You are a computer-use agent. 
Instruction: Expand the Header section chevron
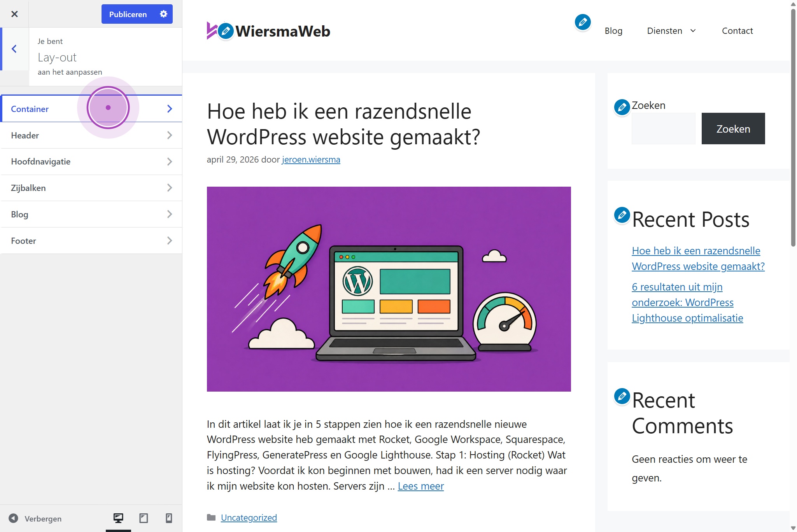(170, 135)
